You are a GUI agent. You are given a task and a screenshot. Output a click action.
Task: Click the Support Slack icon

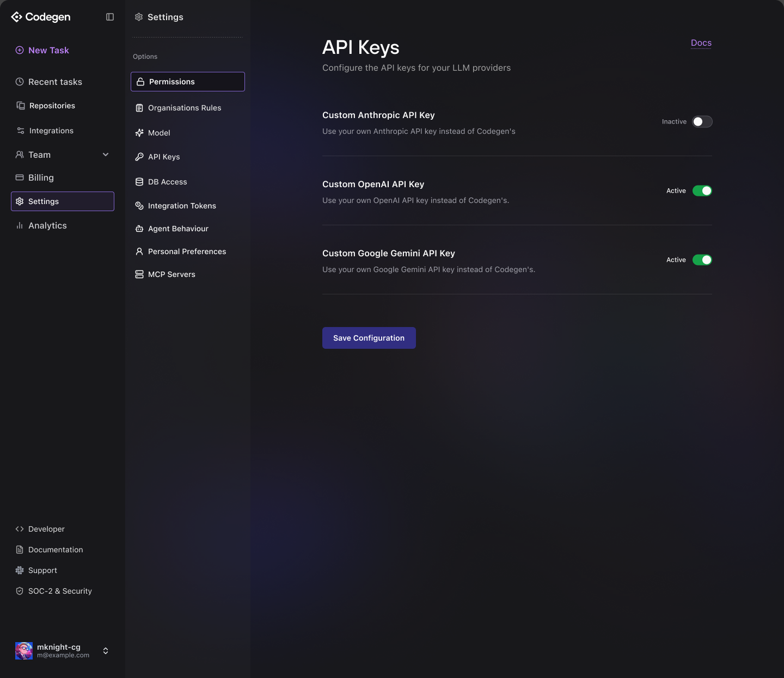click(x=20, y=570)
